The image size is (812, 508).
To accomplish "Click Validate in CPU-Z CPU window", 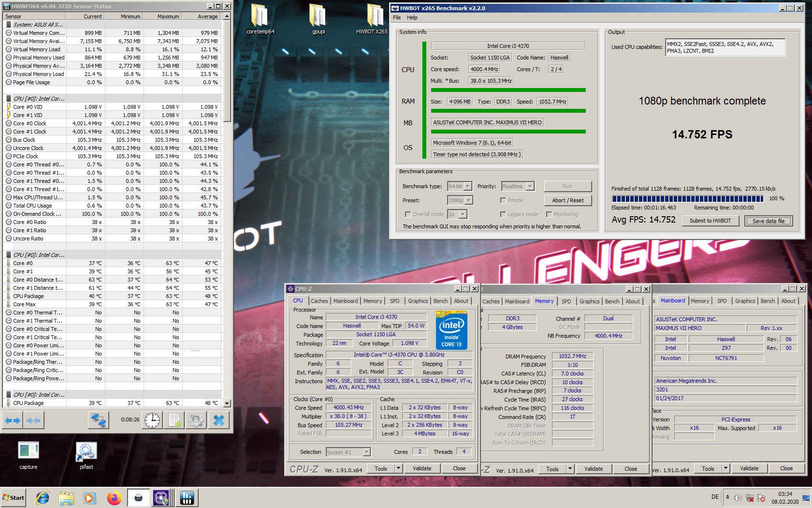I will (422, 468).
